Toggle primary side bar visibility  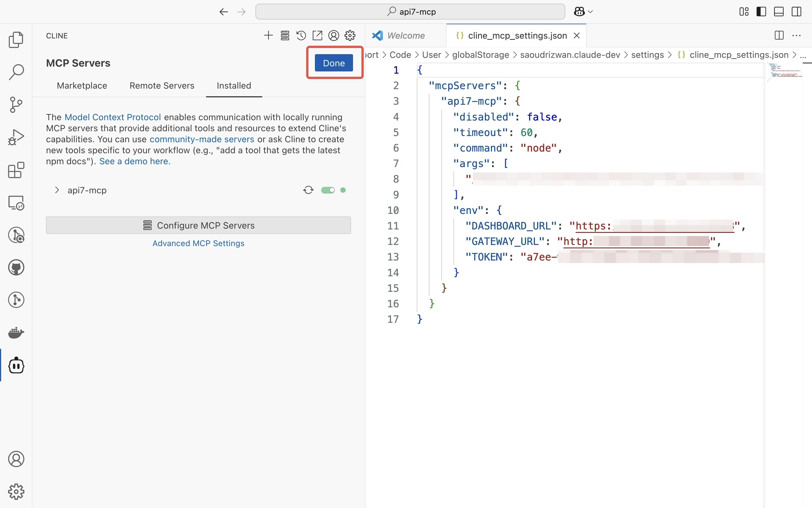click(x=761, y=12)
